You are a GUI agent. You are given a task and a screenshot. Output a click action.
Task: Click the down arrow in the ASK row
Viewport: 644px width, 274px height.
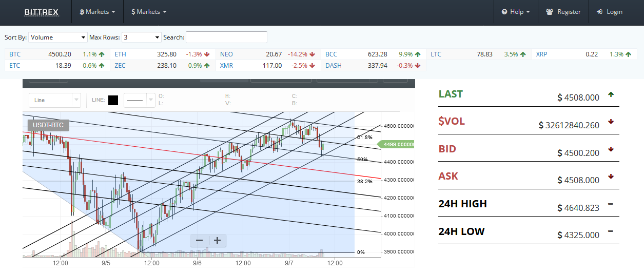pos(611,177)
